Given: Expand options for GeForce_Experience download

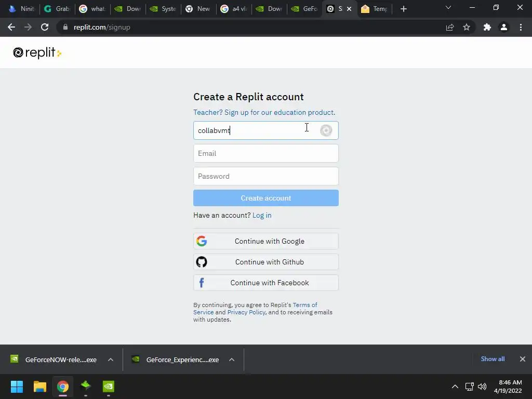Looking at the screenshot, I should pyautogui.click(x=232, y=360).
